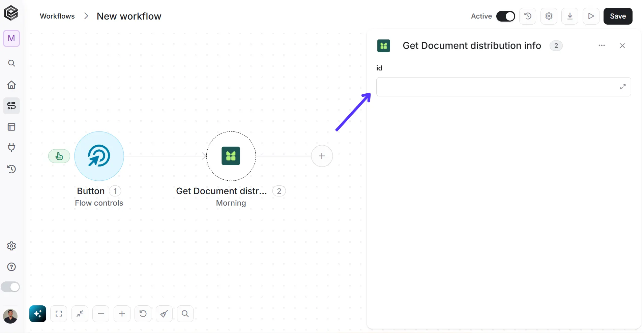
Task: Toggle the bottom sidebar switch
Action: (10, 287)
